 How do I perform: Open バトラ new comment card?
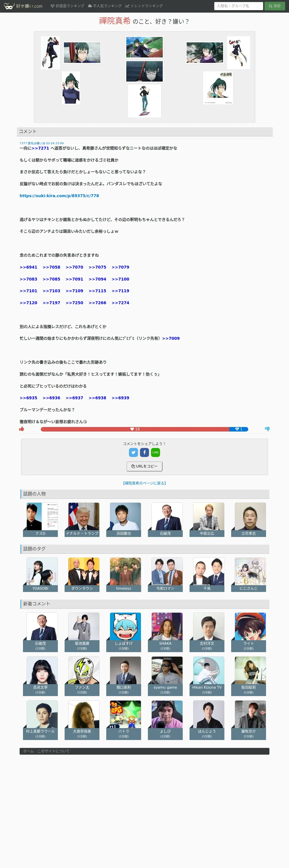point(124,720)
